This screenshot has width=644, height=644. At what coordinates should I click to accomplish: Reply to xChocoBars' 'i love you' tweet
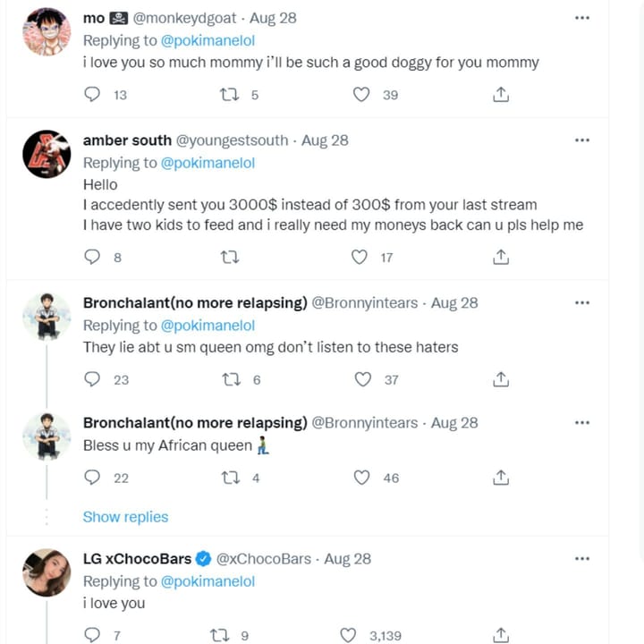click(x=93, y=635)
